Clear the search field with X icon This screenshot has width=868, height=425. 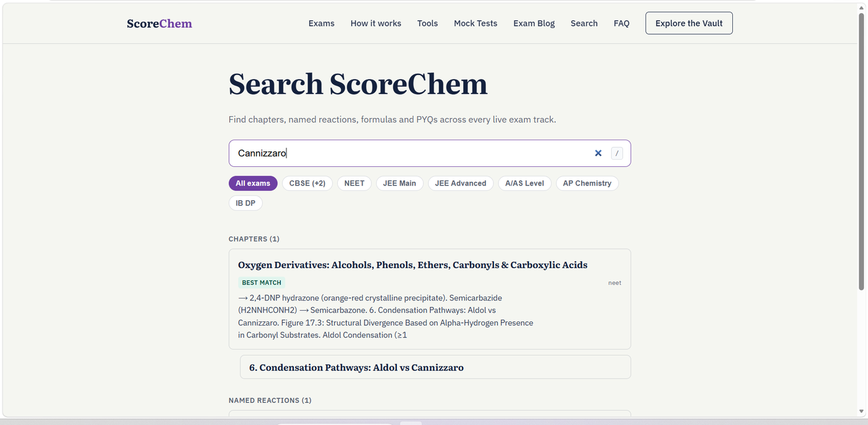click(598, 153)
